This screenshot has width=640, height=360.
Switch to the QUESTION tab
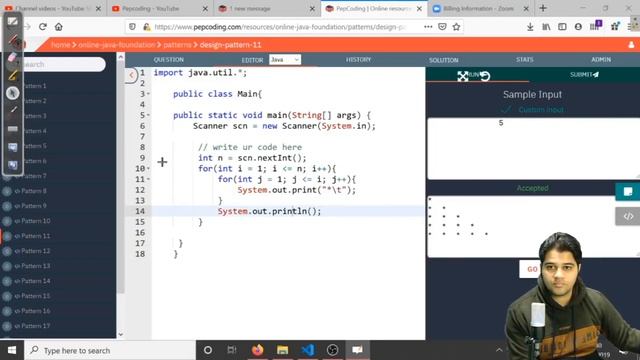pos(169,60)
